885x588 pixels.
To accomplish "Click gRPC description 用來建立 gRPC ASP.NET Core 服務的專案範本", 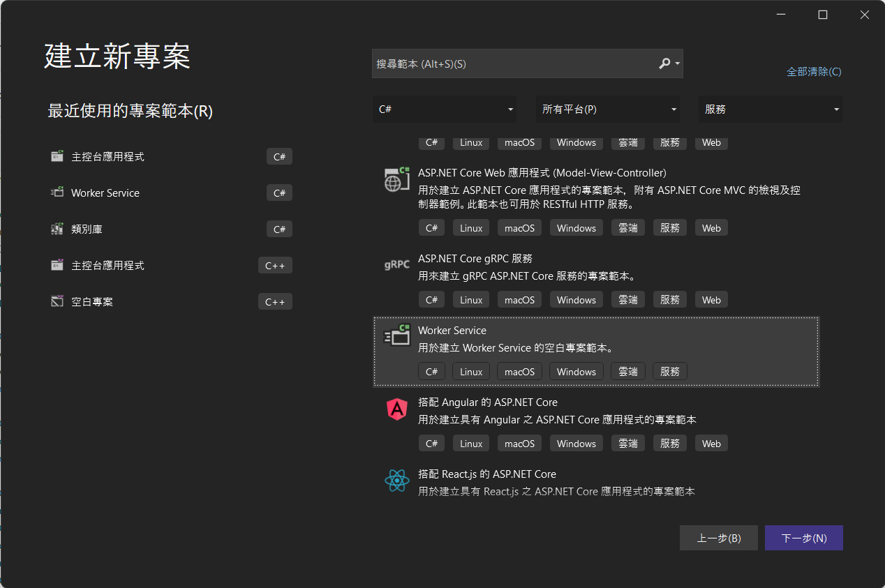I will pos(527,276).
